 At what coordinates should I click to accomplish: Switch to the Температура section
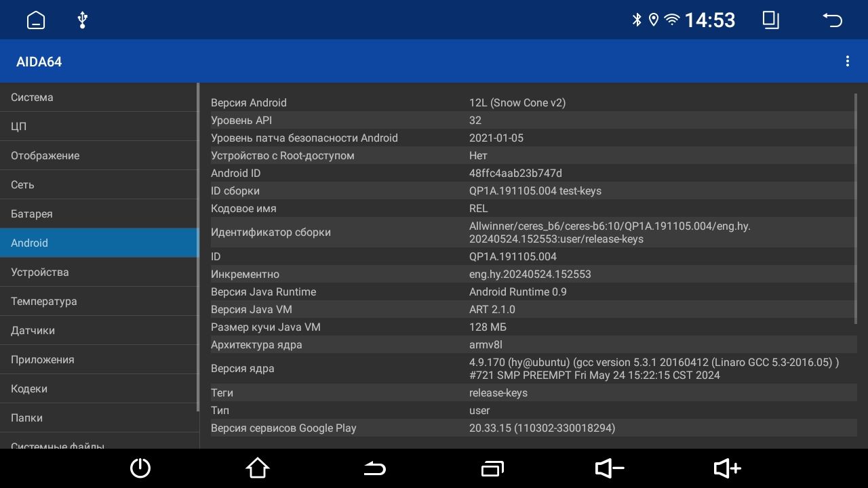click(x=100, y=301)
